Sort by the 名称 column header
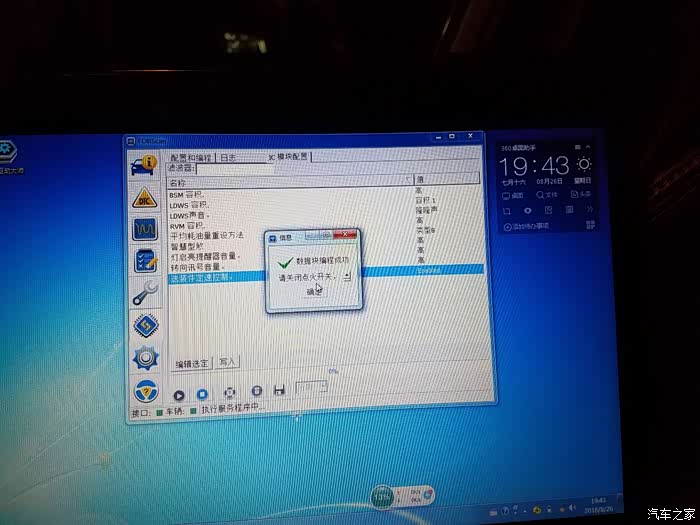Image resolution: width=700 pixels, height=525 pixels. tap(290, 182)
